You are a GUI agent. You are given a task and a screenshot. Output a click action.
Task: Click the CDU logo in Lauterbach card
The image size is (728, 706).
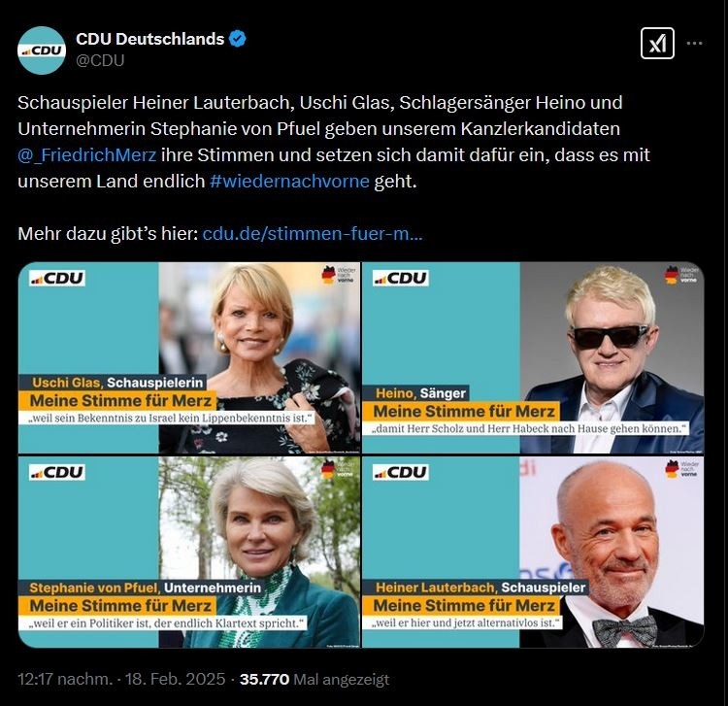click(401, 472)
